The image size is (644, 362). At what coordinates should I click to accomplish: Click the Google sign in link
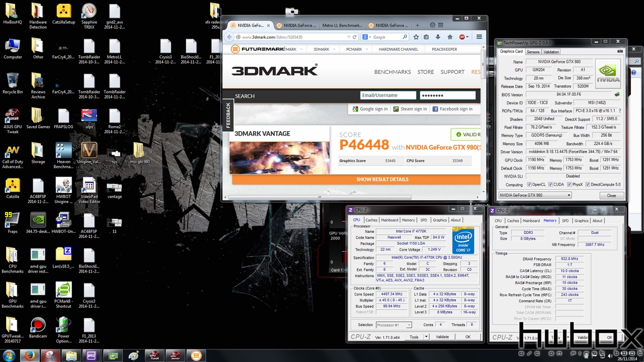[x=370, y=109]
